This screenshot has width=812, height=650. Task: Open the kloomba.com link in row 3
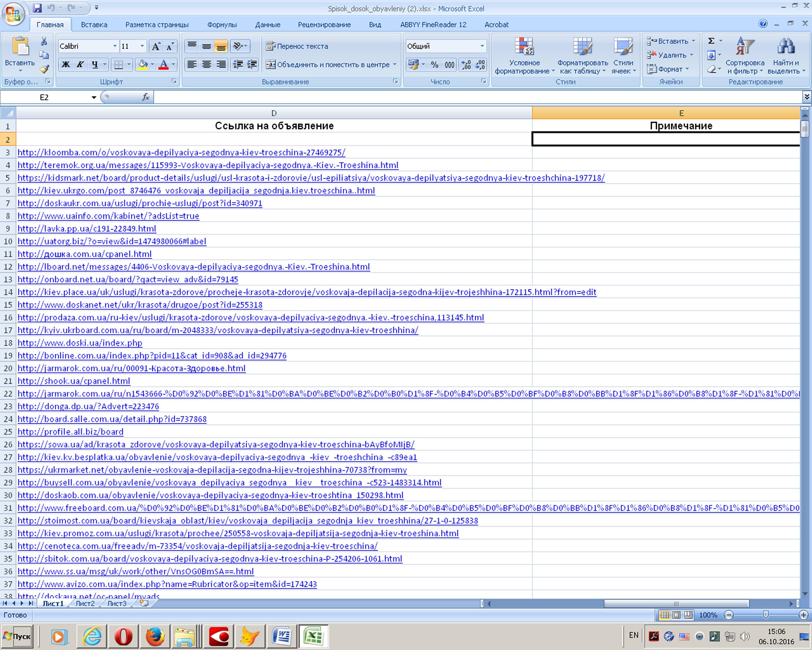click(x=181, y=152)
